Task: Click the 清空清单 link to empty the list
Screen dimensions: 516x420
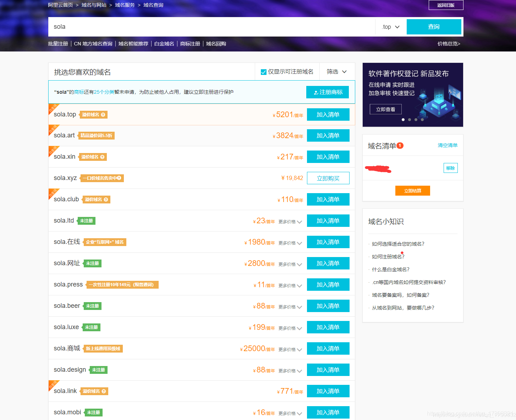Action: pyautogui.click(x=448, y=145)
